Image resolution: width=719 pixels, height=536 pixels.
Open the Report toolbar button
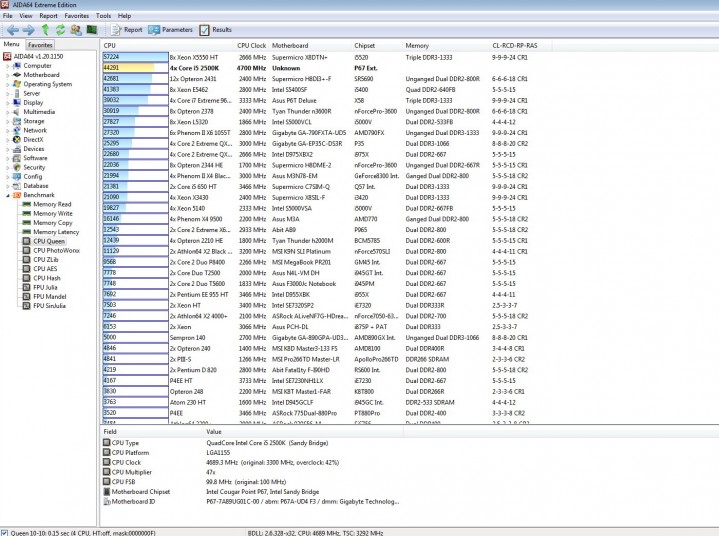tap(127, 30)
